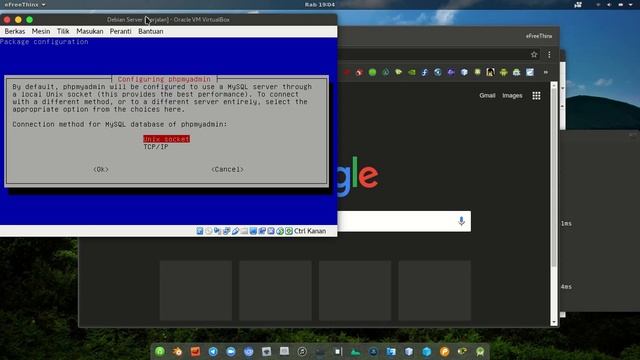Click the mouse integration icon in VirtualBox status bar
The image size is (640, 360).
click(280, 231)
